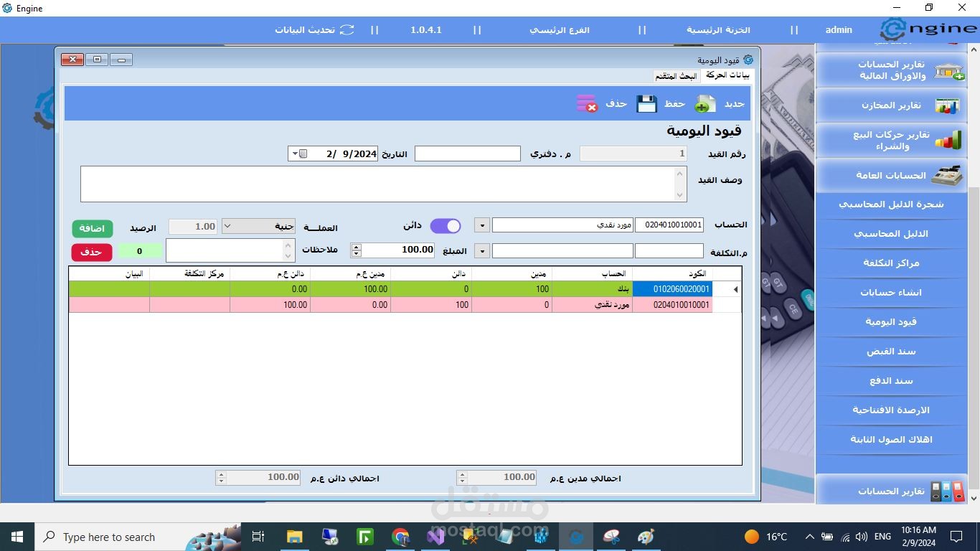980x551 pixels.
Task: Click the تحديث البيانات refresh icon
Action: coord(347,30)
